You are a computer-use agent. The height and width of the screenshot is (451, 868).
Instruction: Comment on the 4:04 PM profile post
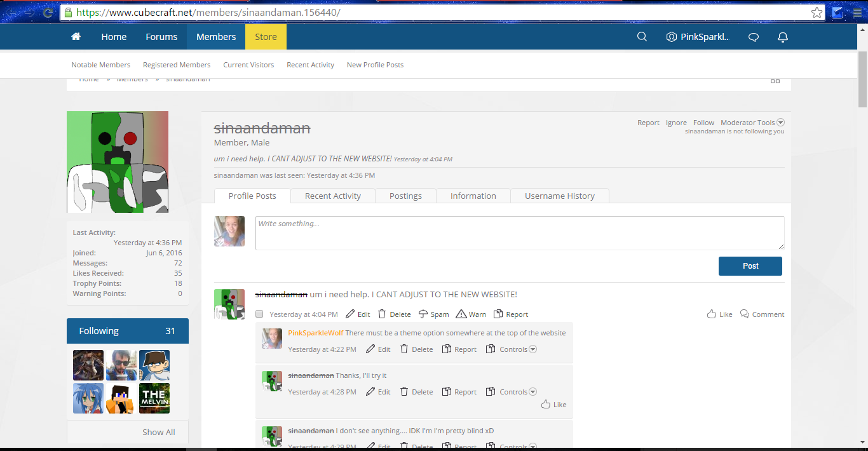(762, 314)
